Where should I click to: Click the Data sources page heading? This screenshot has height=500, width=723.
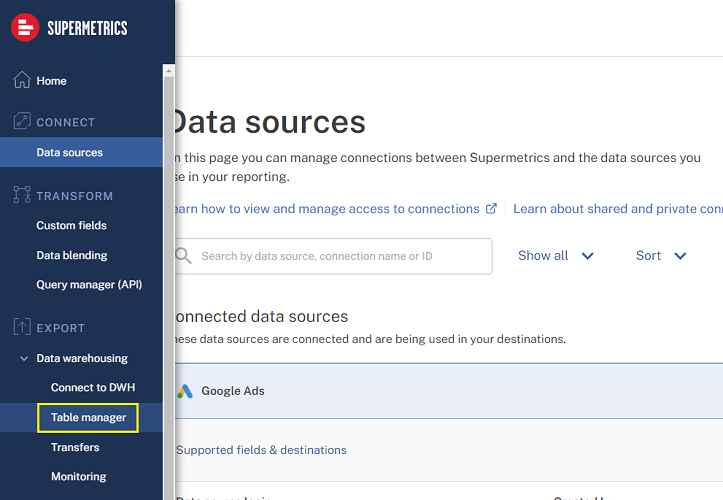point(270,122)
